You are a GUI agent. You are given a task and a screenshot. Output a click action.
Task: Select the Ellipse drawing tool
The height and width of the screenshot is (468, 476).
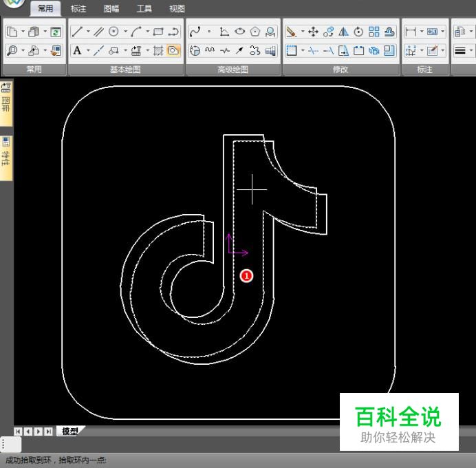(x=240, y=32)
